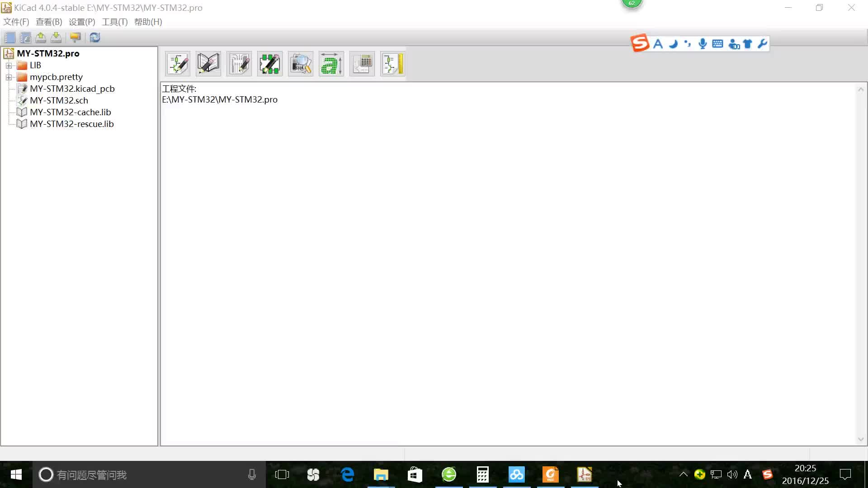Select the MY-STM32.pro root item
The image size is (868, 488).
48,53
